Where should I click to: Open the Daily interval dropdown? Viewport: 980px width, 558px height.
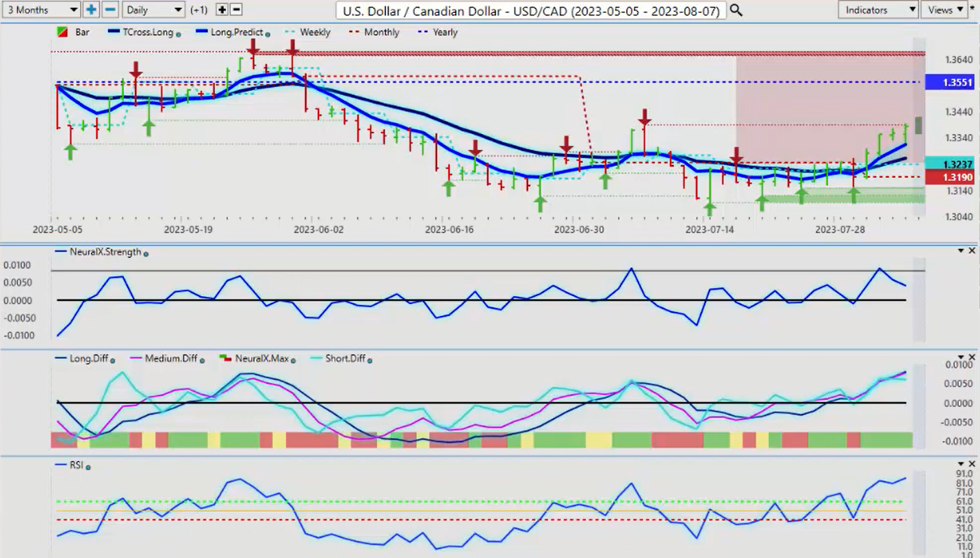(153, 10)
